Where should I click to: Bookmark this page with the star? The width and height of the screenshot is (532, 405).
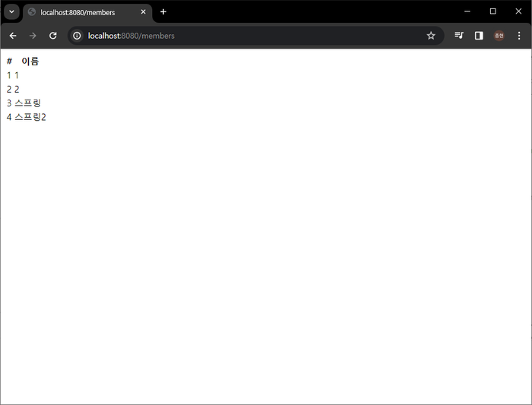pos(431,36)
